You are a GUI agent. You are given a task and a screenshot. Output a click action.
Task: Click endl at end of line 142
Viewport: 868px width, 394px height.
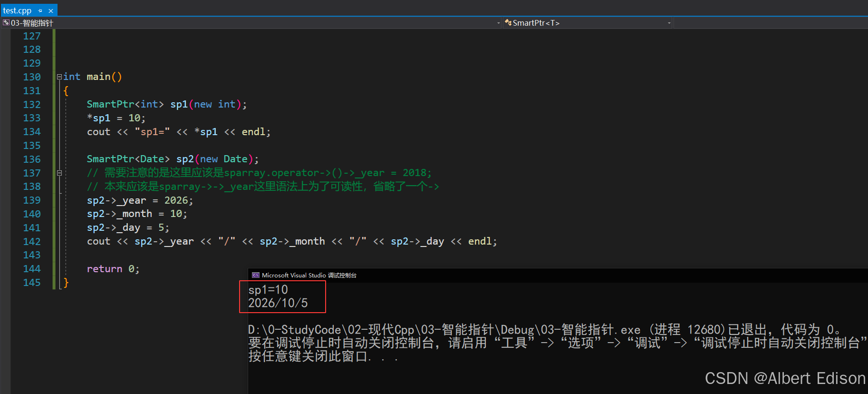pyautogui.click(x=480, y=241)
